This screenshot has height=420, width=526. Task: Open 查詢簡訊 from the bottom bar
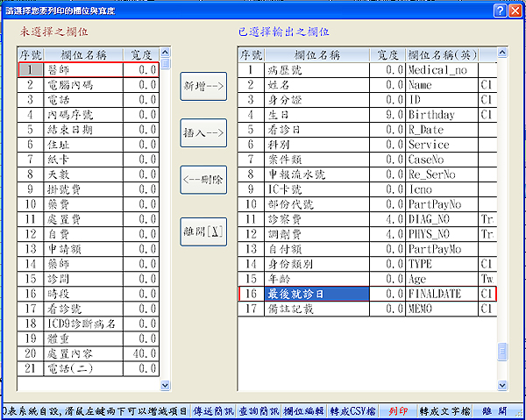pos(258,411)
